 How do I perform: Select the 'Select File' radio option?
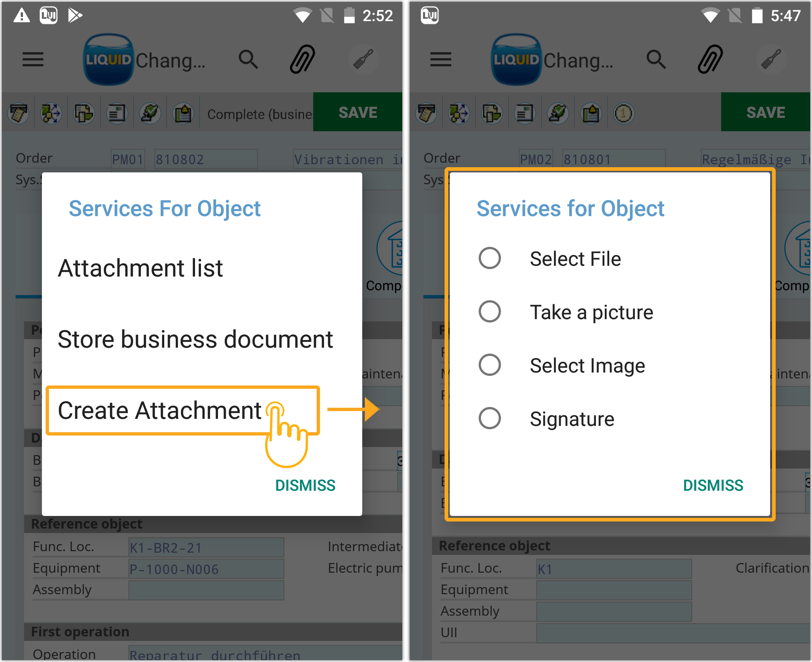coord(490,258)
